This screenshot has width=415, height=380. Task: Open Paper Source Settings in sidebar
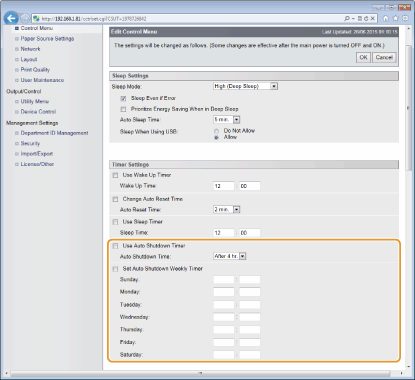[47, 39]
